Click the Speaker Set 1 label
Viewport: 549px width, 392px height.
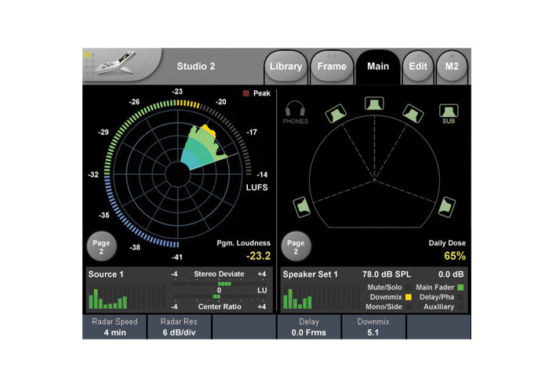311,274
